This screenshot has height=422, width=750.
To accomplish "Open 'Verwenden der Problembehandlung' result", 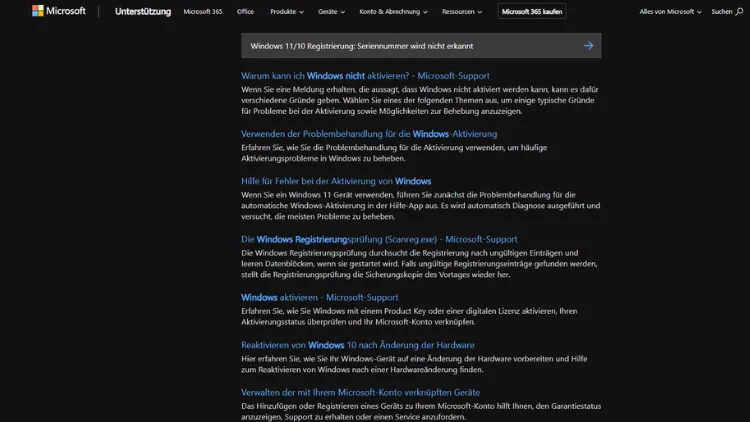I will (369, 134).
